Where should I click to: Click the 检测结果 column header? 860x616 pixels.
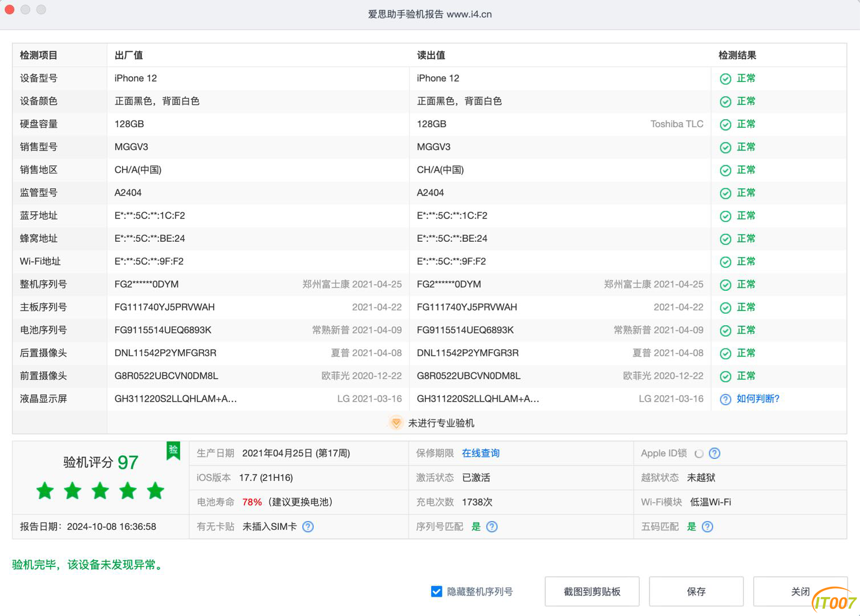tap(737, 55)
